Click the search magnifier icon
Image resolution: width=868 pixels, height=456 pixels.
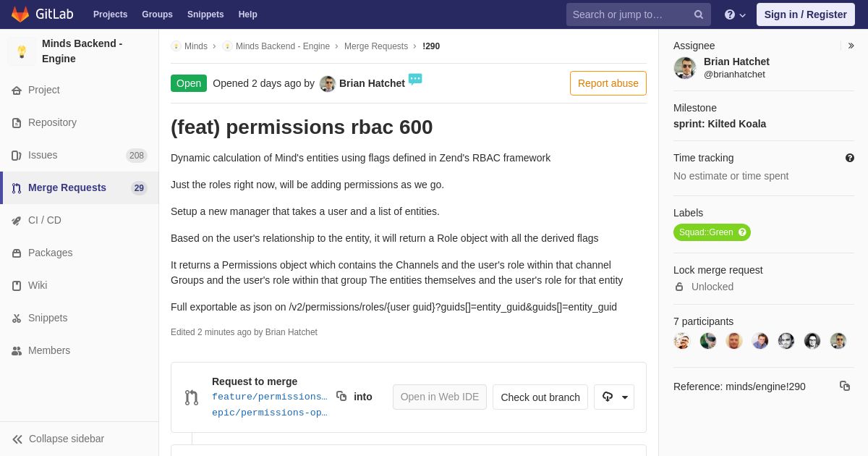(x=698, y=14)
